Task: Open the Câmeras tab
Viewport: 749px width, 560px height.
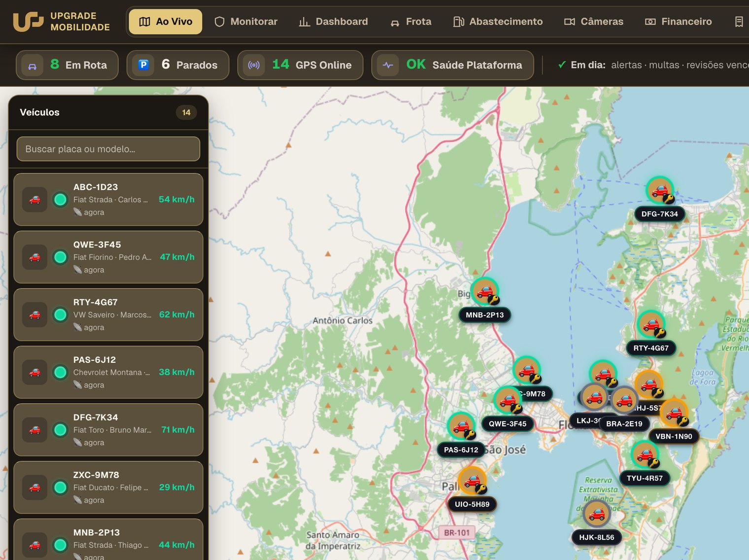Action: [594, 22]
